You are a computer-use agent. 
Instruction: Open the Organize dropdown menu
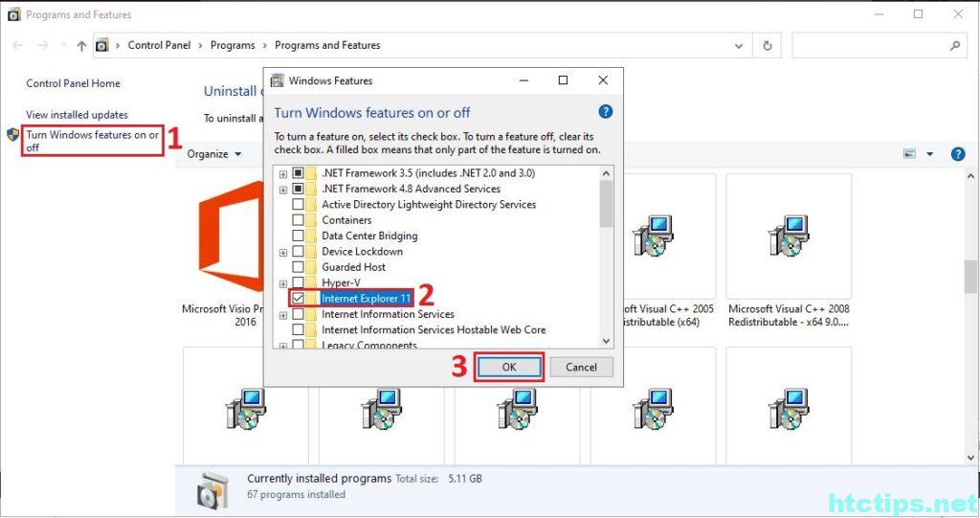tap(213, 154)
